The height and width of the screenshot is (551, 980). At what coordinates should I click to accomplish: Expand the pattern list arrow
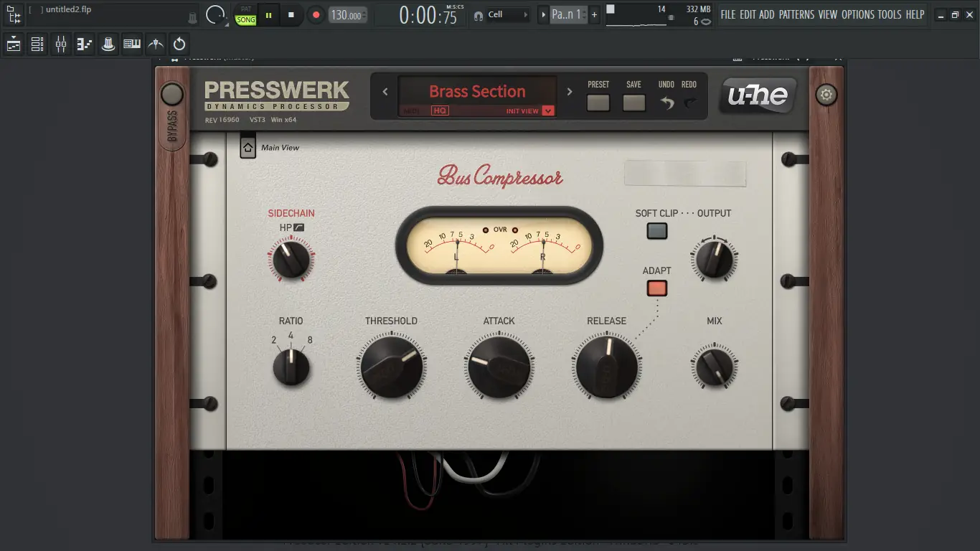(x=543, y=14)
